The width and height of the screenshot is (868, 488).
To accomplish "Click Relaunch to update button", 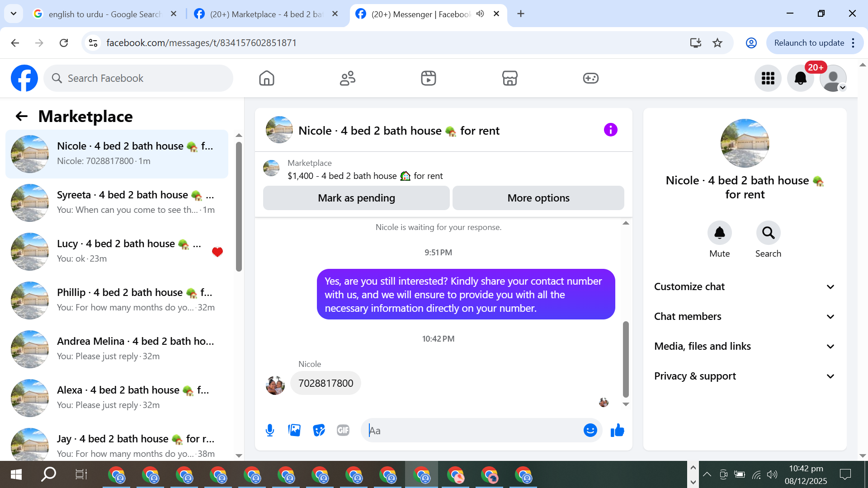I will (x=809, y=43).
